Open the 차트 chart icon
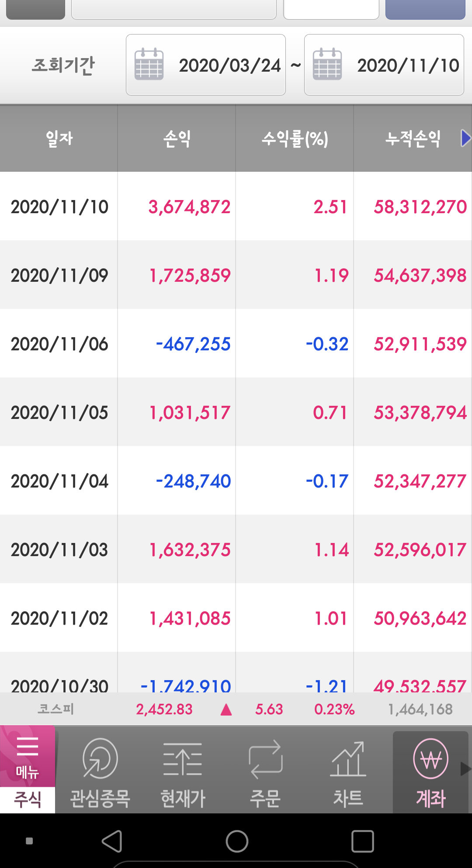 tap(348, 759)
